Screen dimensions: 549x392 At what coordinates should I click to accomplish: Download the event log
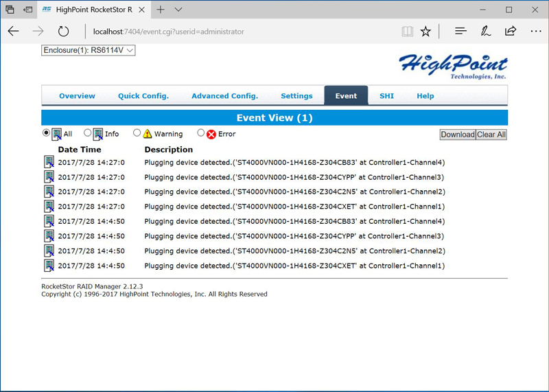(458, 135)
